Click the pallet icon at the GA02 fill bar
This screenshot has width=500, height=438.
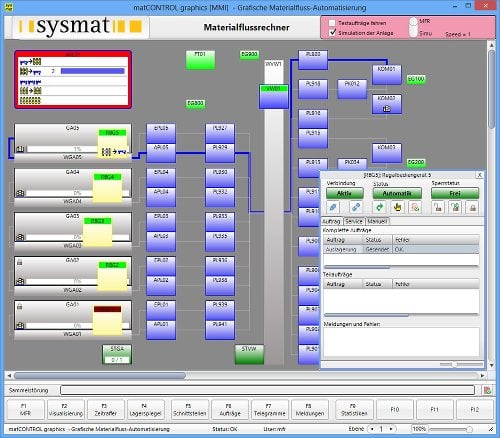click(20, 281)
